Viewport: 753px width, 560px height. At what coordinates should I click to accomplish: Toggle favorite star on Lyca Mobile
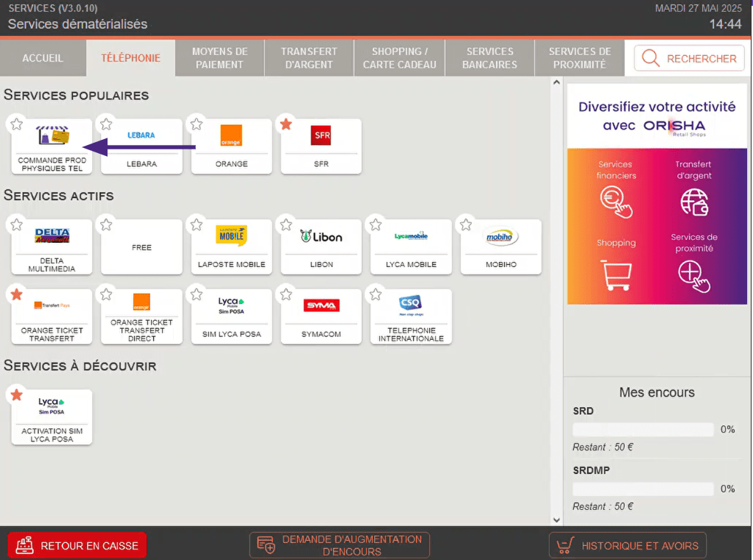click(x=375, y=224)
